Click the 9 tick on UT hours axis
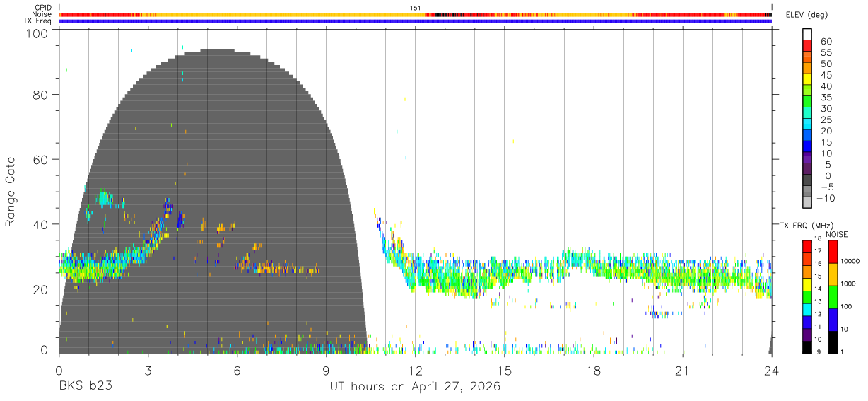Screen dimensions: 868x401 click(x=326, y=371)
